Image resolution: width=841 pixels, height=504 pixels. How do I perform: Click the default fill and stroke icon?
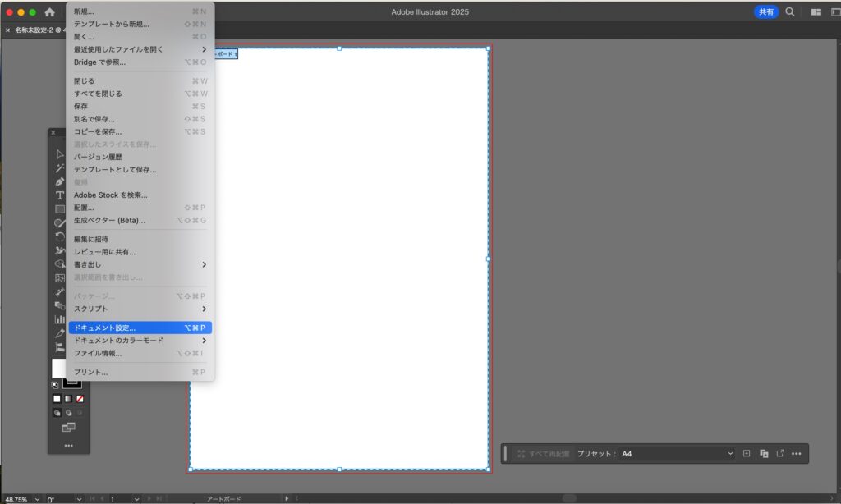(x=55, y=385)
